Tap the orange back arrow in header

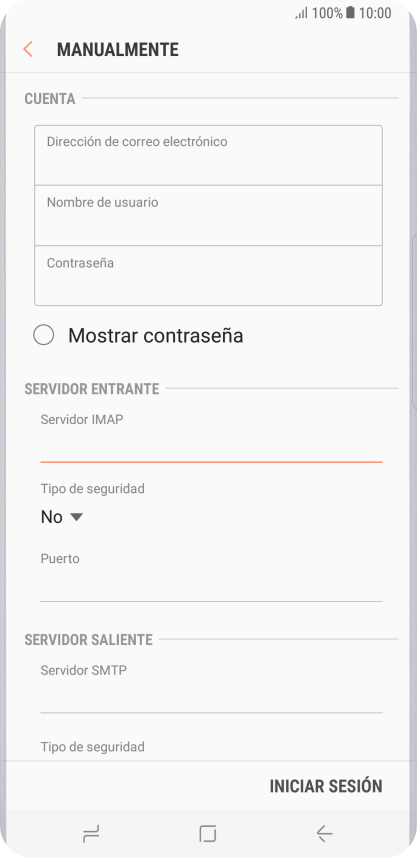pos(28,49)
